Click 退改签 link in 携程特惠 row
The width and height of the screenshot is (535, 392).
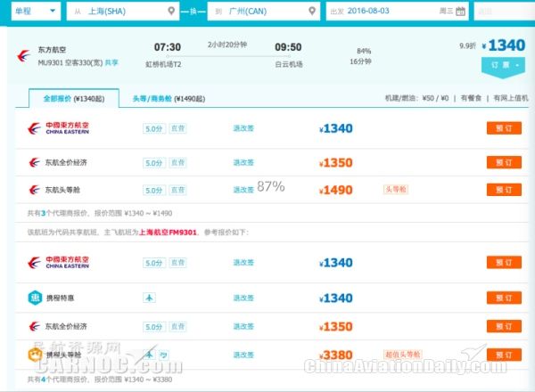[x=243, y=298]
